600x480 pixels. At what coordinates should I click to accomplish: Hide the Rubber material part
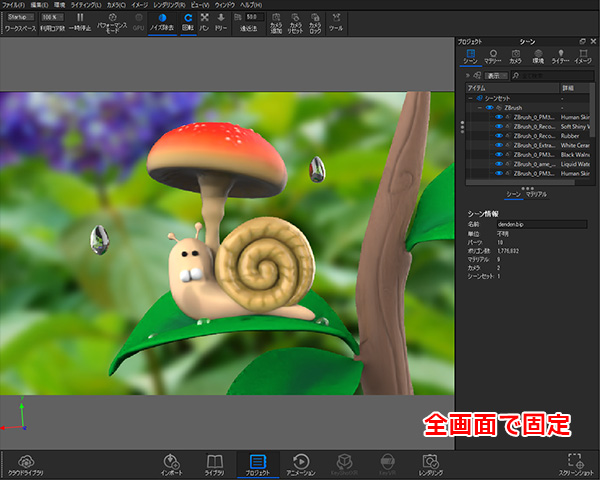click(x=500, y=137)
